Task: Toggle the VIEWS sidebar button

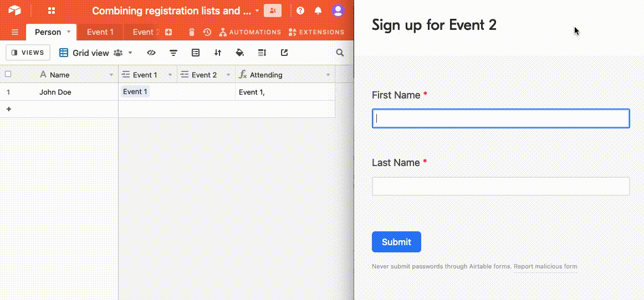Action: pos(28,53)
